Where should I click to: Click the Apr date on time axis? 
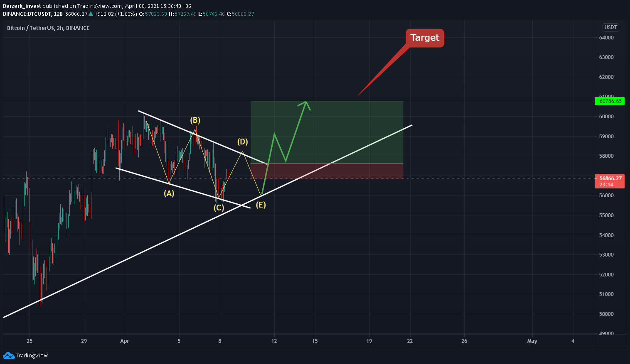pos(125,341)
